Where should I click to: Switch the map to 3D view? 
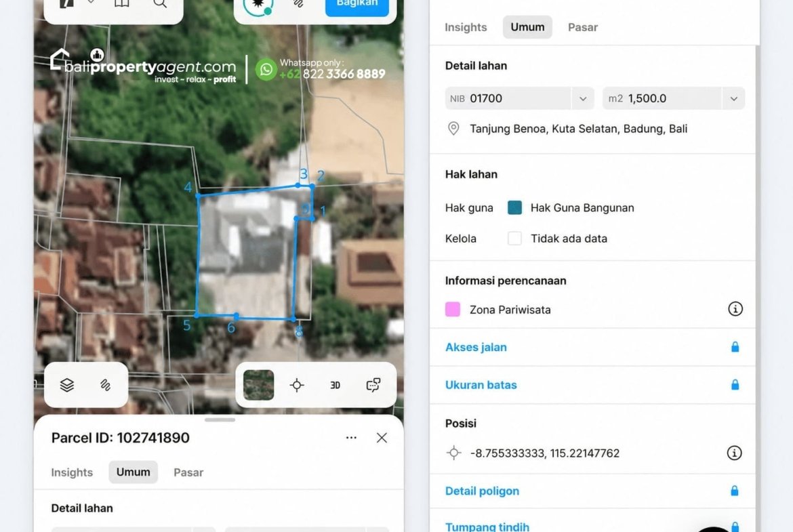[x=335, y=386]
